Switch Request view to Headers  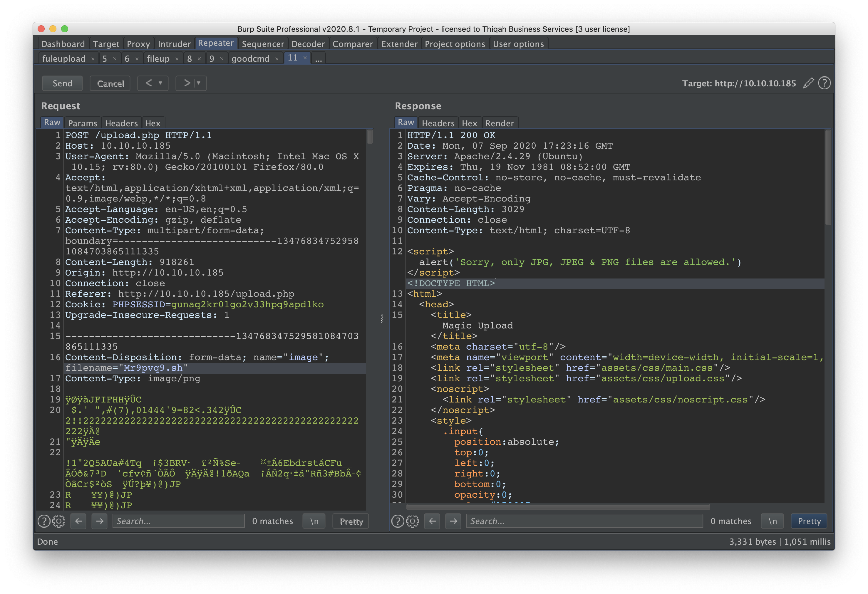121,123
